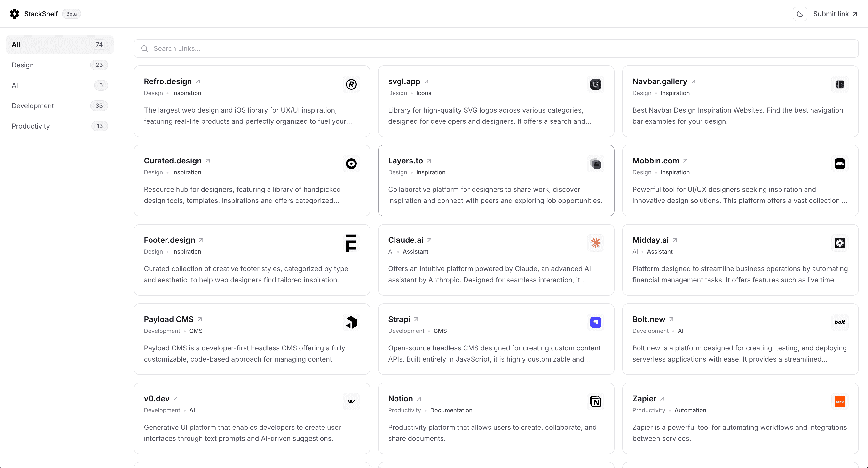Image resolution: width=868 pixels, height=468 pixels.
Task: Click the Footer.design F logo icon
Action: pos(351,243)
